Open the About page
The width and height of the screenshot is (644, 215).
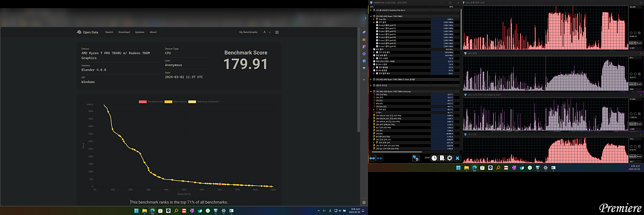pos(153,32)
